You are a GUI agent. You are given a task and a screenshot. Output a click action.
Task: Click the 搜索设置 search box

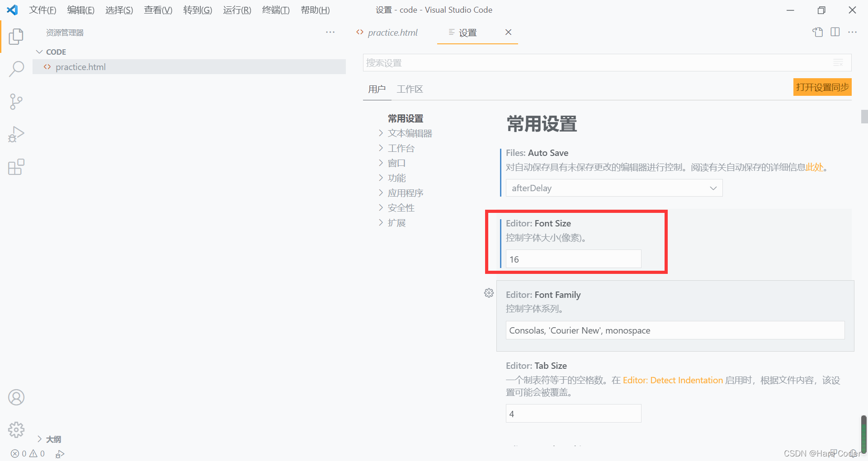click(607, 63)
